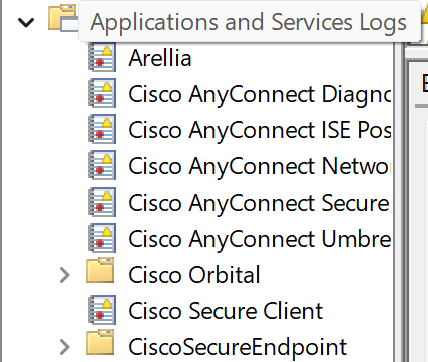Click the Cisco AnyConnect Diagnostics log icon

click(102, 93)
